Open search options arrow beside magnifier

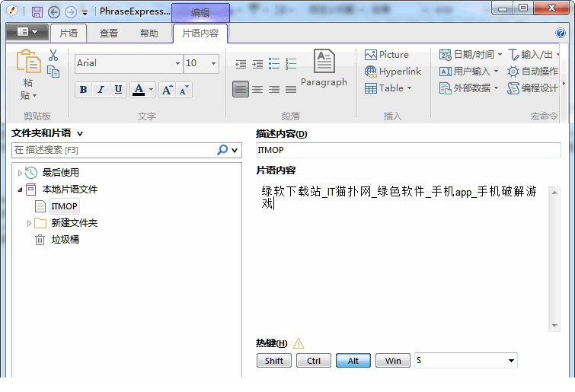(x=235, y=150)
